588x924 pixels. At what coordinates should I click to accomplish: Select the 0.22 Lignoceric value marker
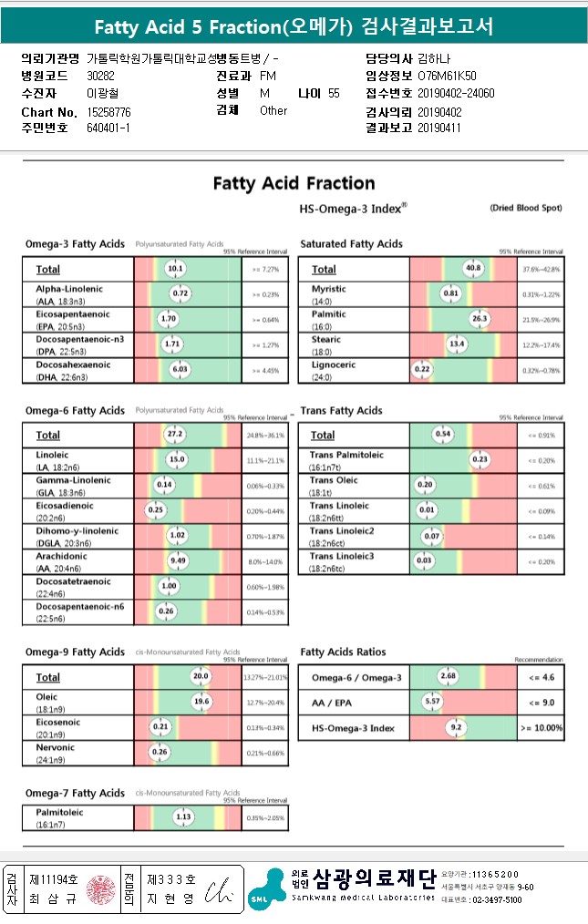click(x=421, y=370)
